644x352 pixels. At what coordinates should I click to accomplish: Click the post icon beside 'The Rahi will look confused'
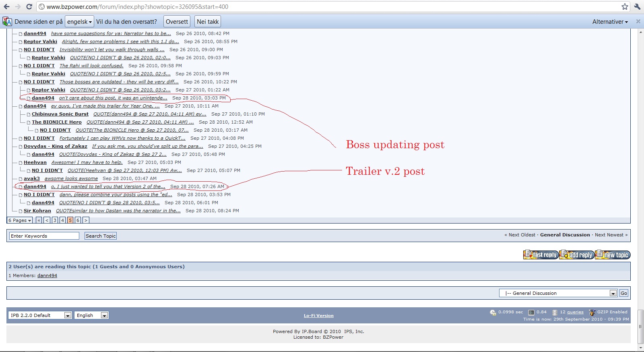21,66
